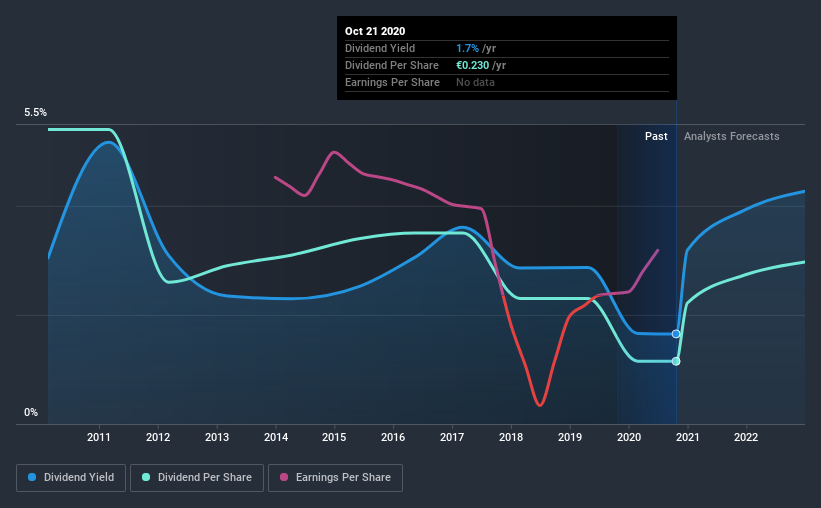Click the blue Dividend Yield data point marker
Viewport: 821px width, 508px height.
(676, 334)
